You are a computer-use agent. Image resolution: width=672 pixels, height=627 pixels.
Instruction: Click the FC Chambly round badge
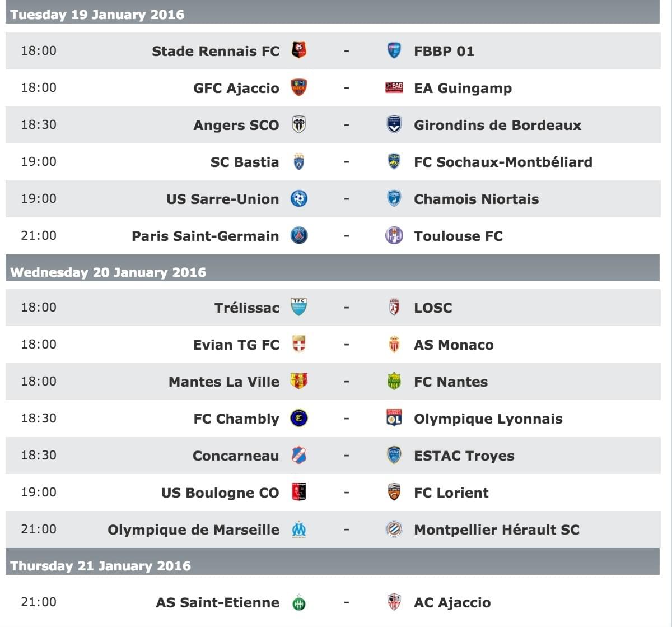(299, 418)
